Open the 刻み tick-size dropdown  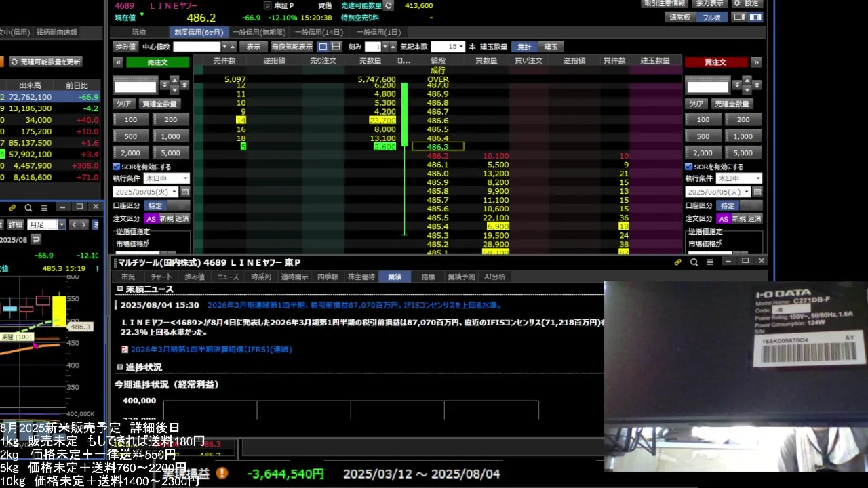tap(385, 47)
